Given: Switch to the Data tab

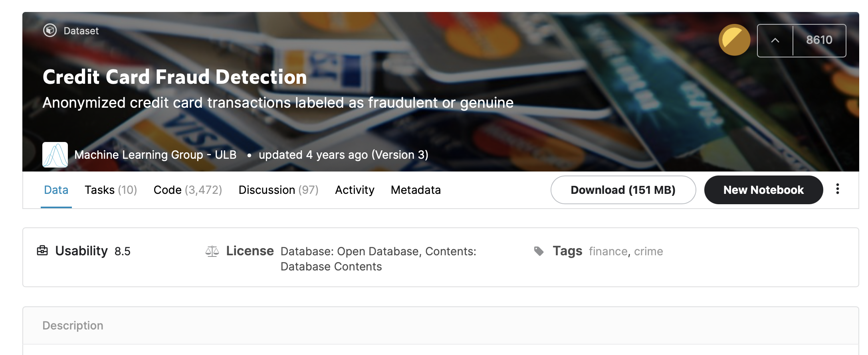Looking at the screenshot, I should click(x=56, y=190).
